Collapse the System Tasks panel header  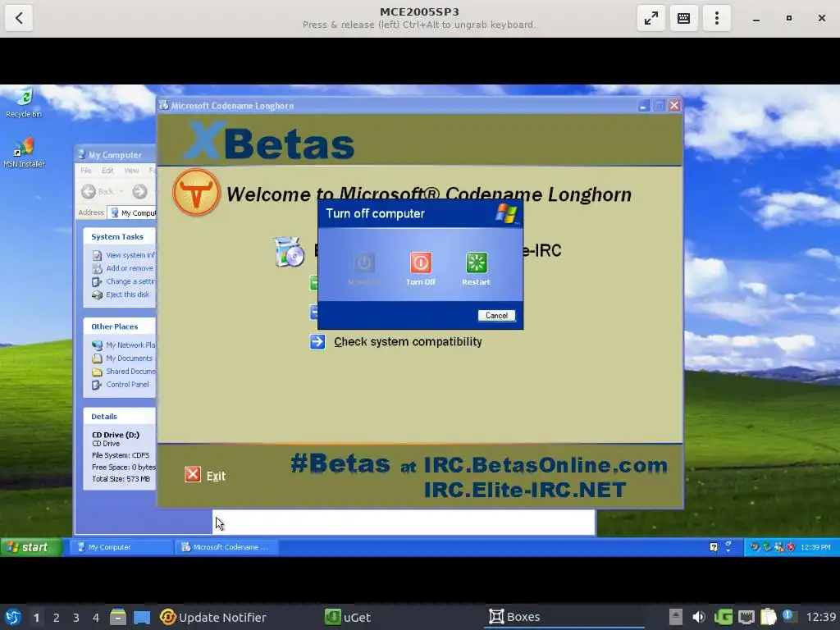120,236
